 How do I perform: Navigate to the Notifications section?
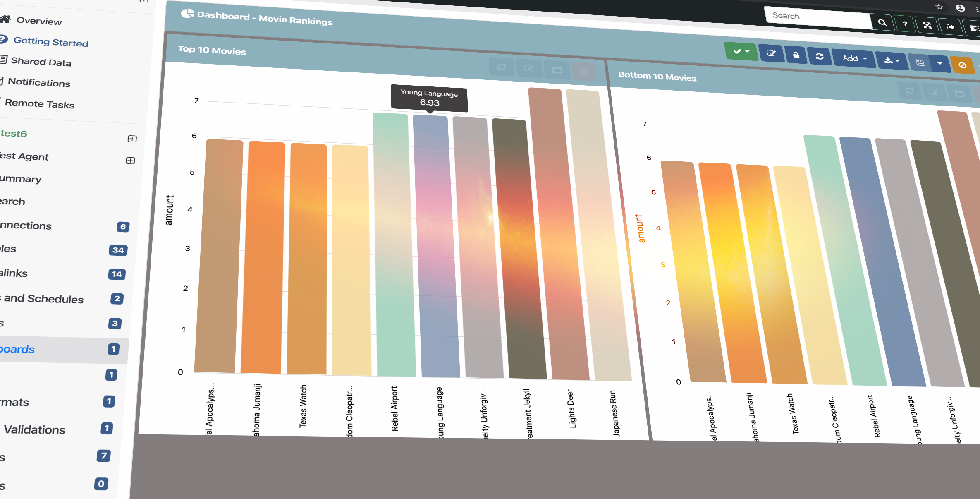[40, 83]
